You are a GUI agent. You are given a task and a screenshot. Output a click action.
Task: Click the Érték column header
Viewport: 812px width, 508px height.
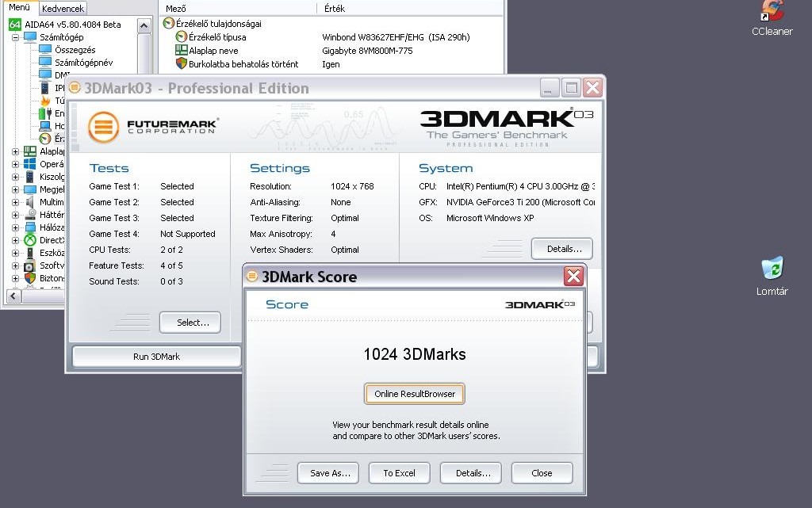coord(410,8)
